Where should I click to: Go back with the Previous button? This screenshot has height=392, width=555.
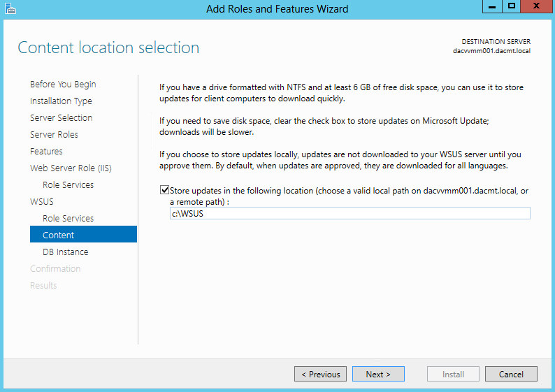[320, 374]
